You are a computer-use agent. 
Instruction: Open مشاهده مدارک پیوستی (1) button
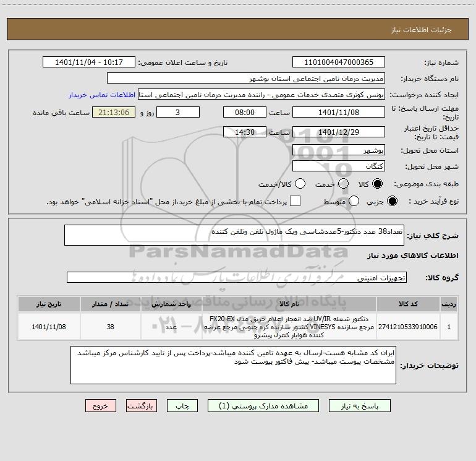coord(263,406)
